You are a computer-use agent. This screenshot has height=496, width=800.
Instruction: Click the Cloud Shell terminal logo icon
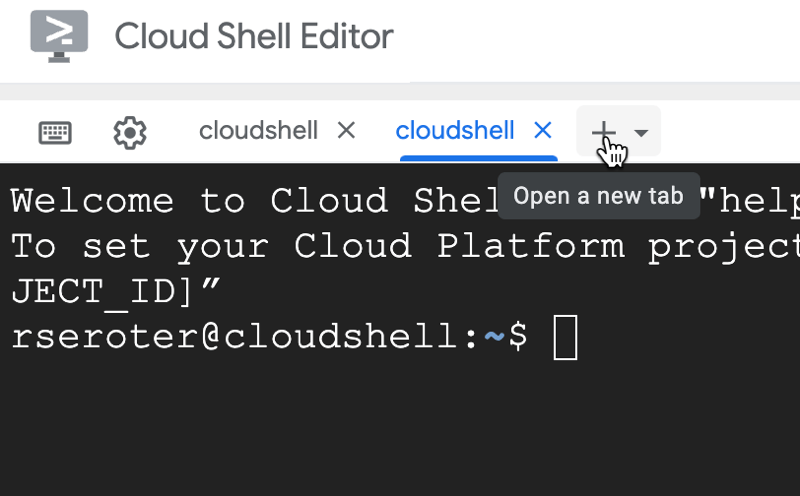(x=59, y=37)
